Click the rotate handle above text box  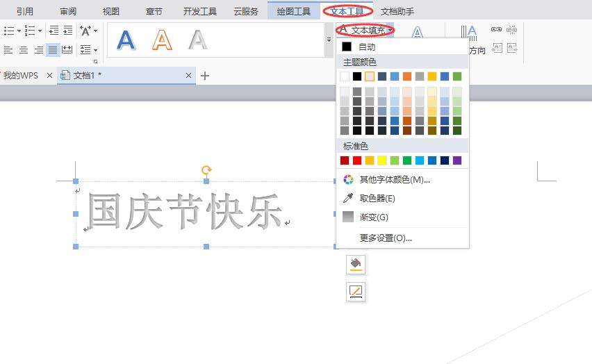[x=206, y=170]
